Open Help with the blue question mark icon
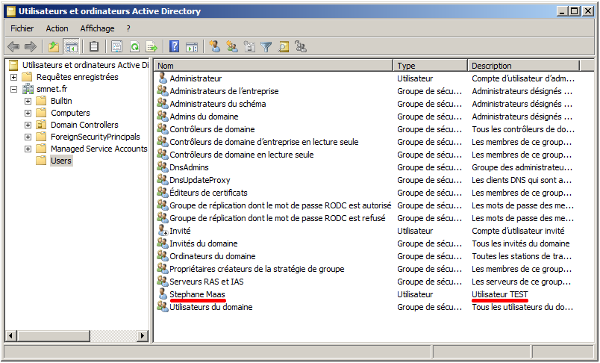 [x=174, y=47]
